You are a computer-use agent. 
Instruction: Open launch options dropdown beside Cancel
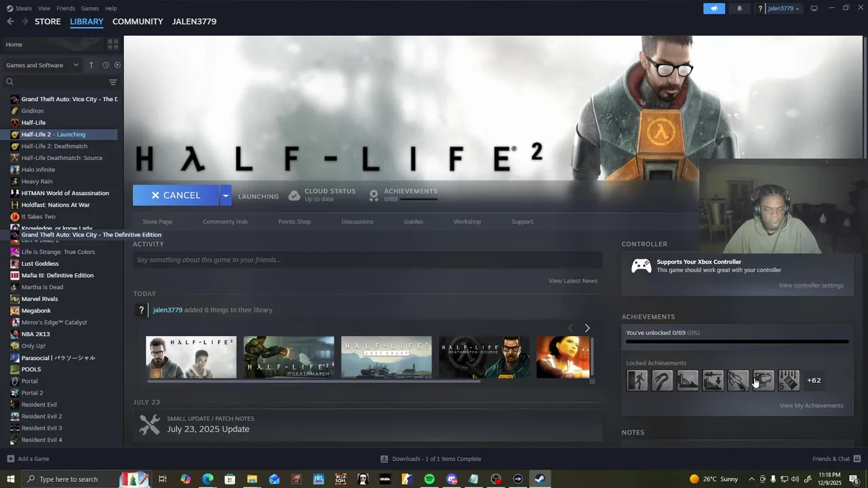[x=225, y=195]
